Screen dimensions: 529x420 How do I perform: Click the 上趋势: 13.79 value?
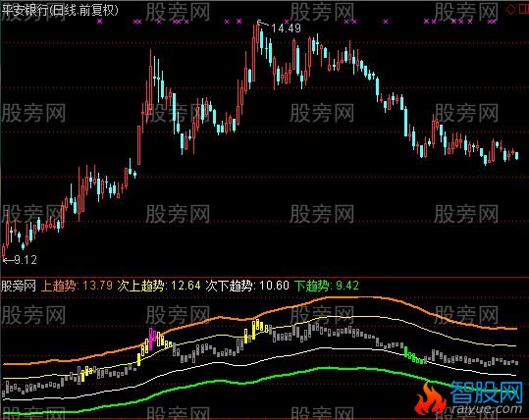[x=77, y=286]
